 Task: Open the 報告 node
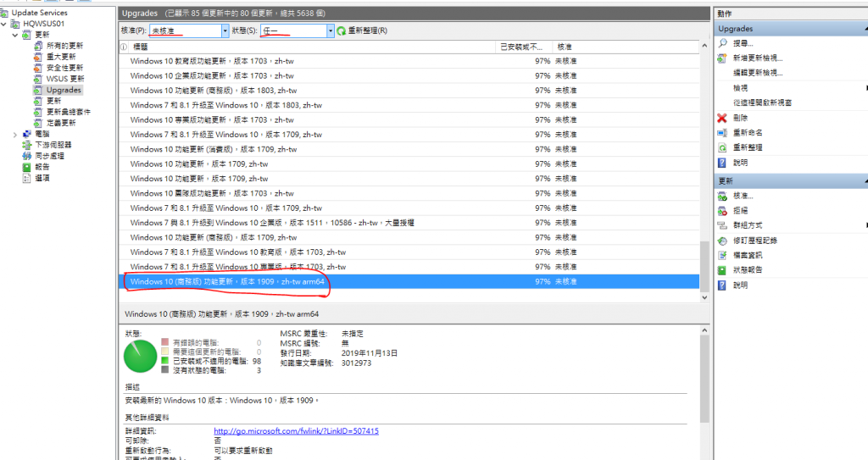42,167
